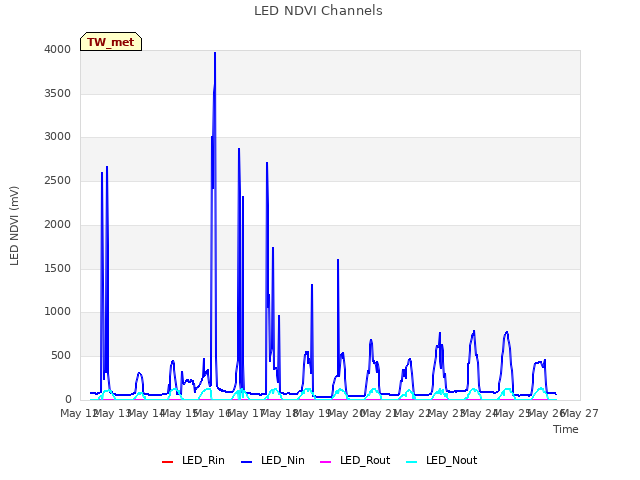Toggle LED_Rout series in legend
The image size is (640, 480).
pos(355,460)
